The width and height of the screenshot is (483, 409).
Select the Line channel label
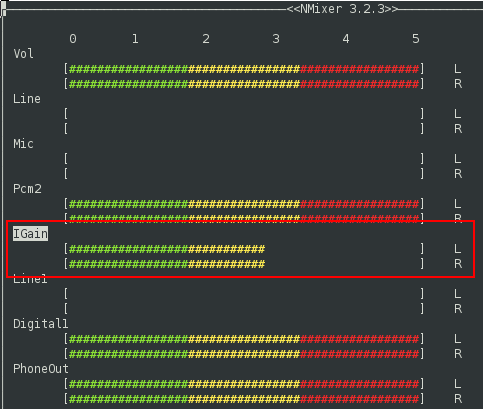[x=27, y=99]
